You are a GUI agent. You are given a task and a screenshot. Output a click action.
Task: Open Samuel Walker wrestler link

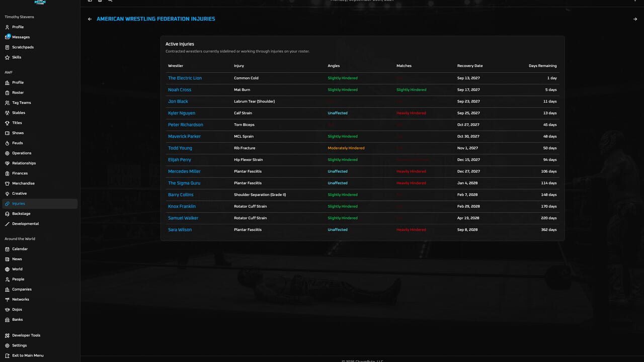pyautogui.click(x=183, y=218)
